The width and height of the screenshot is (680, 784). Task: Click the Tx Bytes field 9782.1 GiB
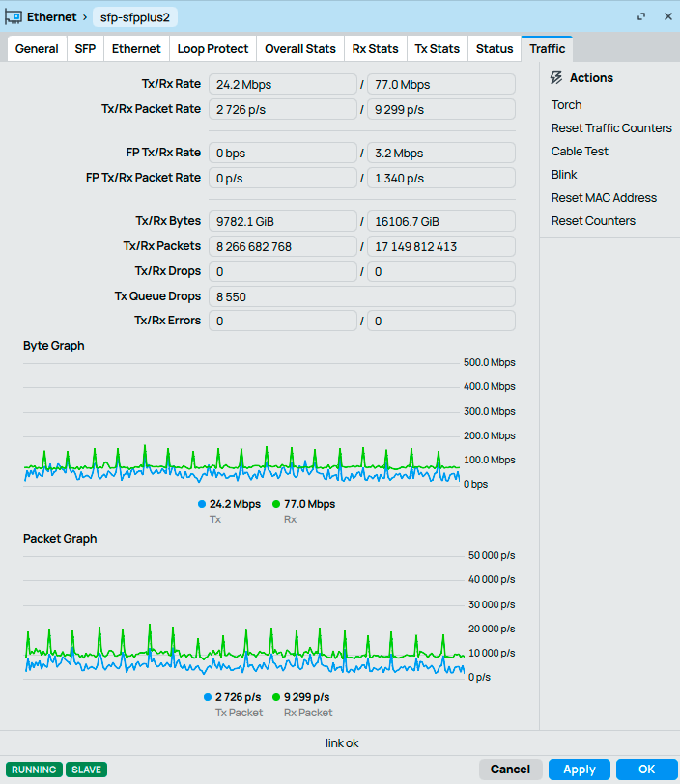coord(283,221)
